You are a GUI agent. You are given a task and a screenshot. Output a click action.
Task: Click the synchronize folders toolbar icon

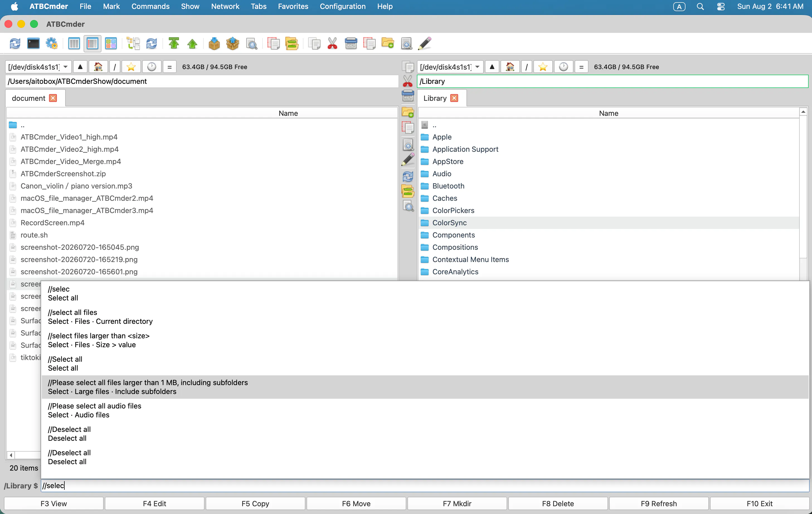pyautogui.click(x=291, y=44)
